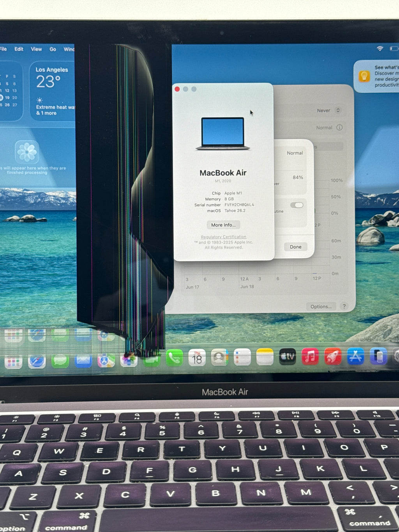Open the File menu

(x=3, y=49)
